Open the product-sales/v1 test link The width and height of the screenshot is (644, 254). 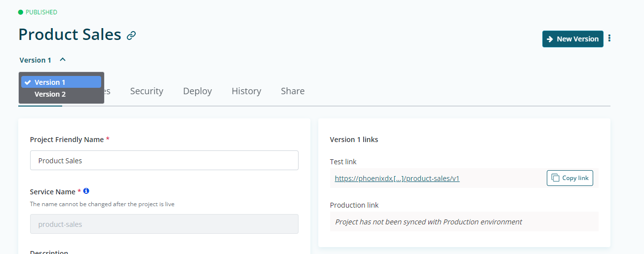pos(397,179)
